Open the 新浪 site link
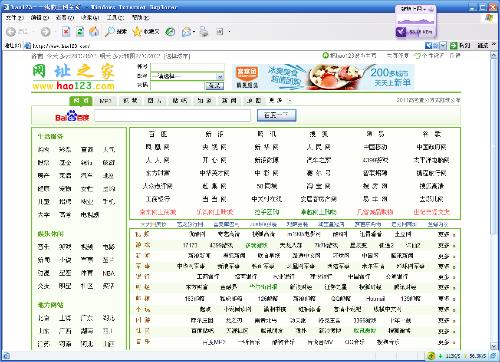 point(214,134)
